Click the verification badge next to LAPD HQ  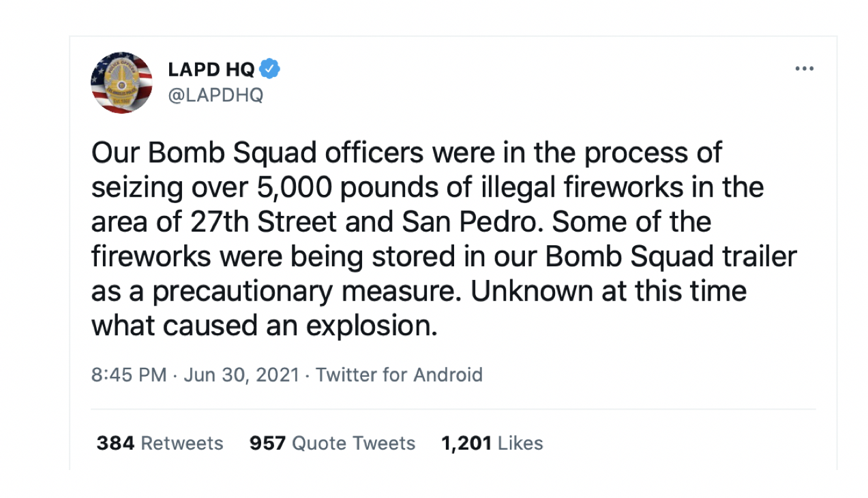click(x=271, y=68)
